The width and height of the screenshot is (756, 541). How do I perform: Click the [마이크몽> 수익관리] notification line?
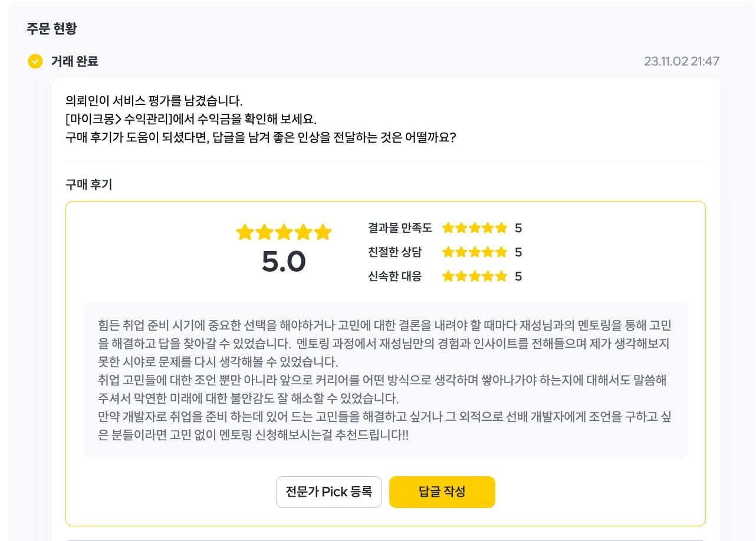point(191,119)
